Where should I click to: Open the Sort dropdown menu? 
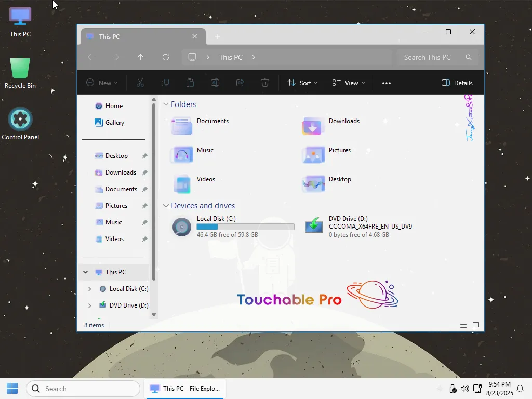pyautogui.click(x=302, y=83)
